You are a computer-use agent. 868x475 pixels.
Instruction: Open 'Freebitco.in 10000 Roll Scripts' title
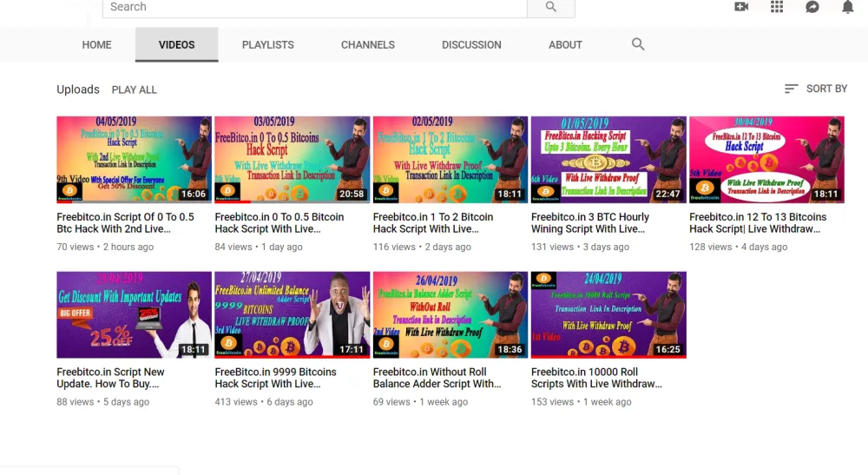coord(596,378)
